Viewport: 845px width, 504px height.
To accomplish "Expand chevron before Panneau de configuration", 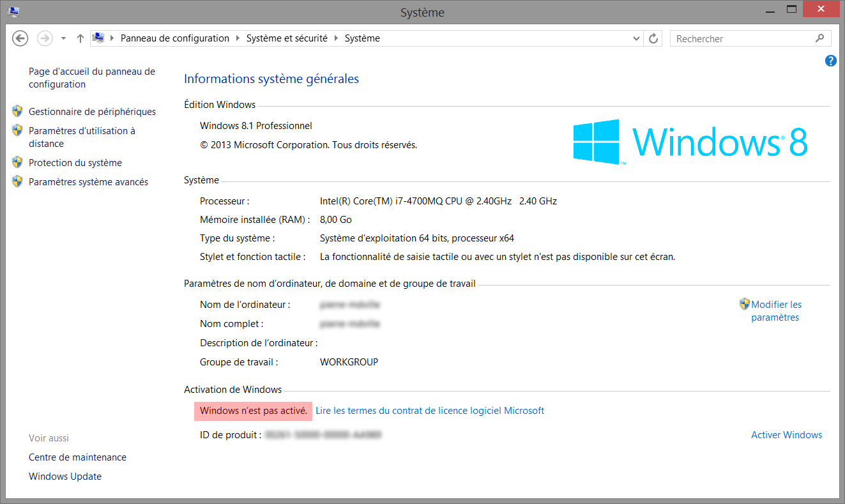I will click(112, 38).
